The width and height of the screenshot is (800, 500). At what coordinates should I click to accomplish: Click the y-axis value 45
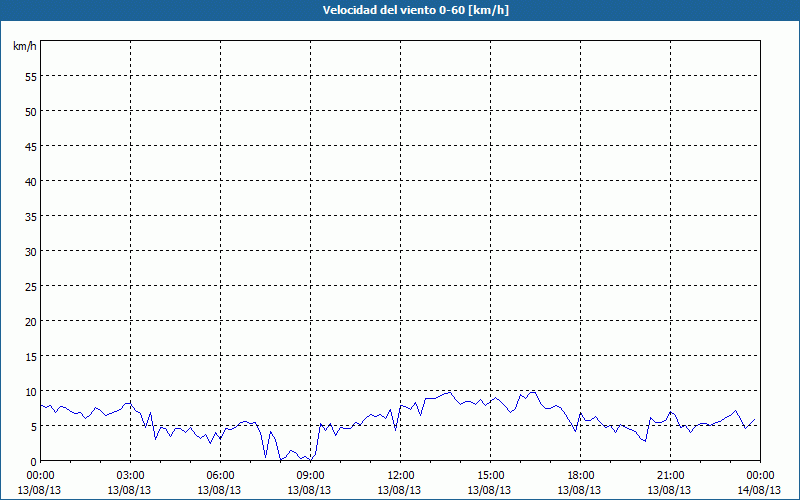coord(31,146)
